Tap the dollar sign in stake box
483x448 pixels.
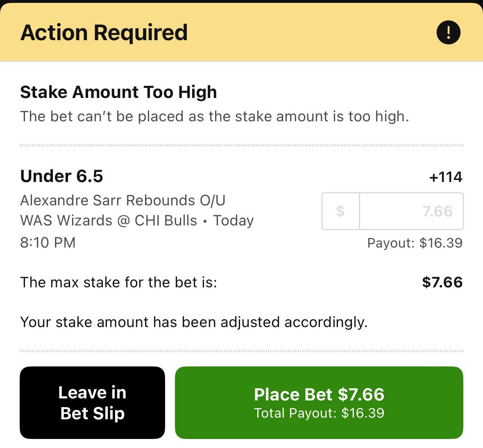[x=340, y=211]
